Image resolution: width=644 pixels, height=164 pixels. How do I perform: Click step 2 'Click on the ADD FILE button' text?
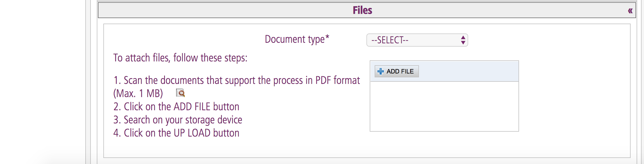176,107
